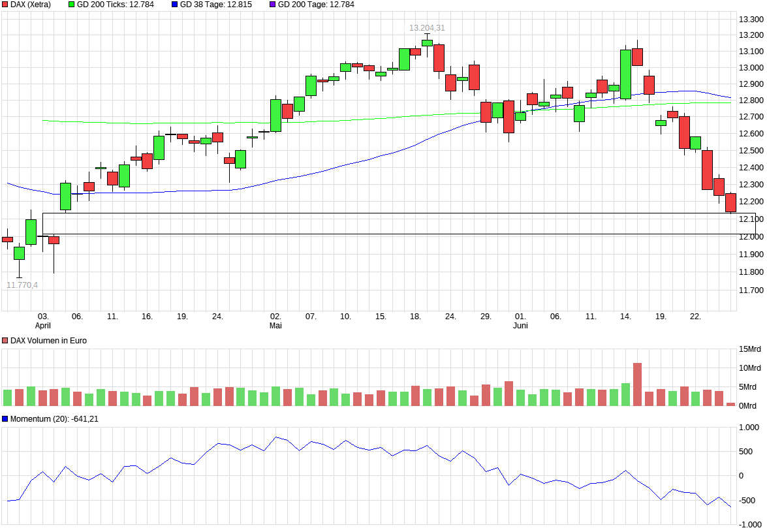Click the purple GD 200 Tage legend swatch
This screenshot has height=532, width=767.
[x=272, y=5]
